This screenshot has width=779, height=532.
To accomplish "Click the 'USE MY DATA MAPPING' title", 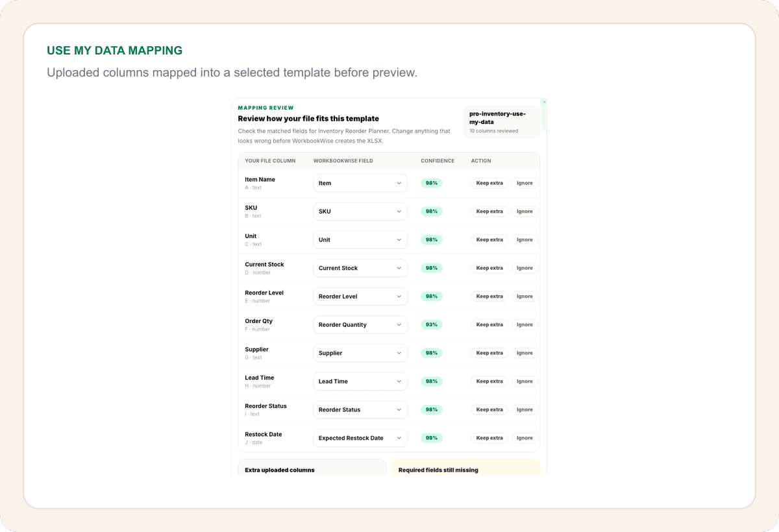I will click(114, 51).
